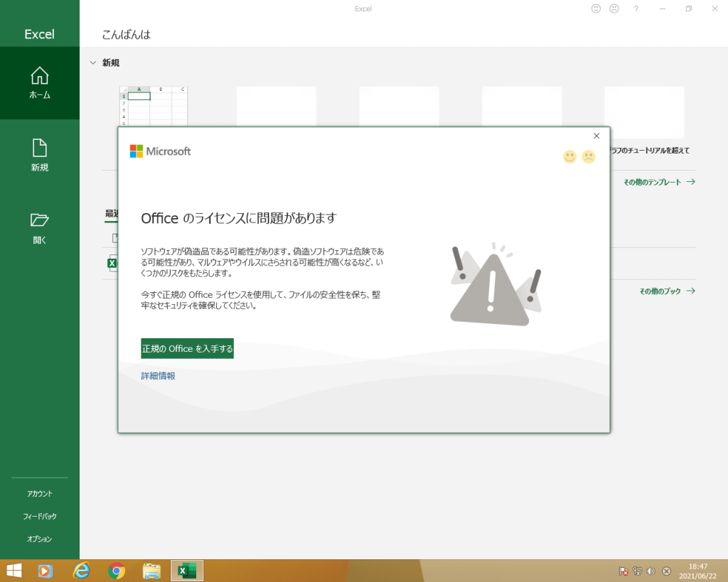Close the Office license warning dialog
Viewport: 728px width, 582px height.
pos(596,136)
